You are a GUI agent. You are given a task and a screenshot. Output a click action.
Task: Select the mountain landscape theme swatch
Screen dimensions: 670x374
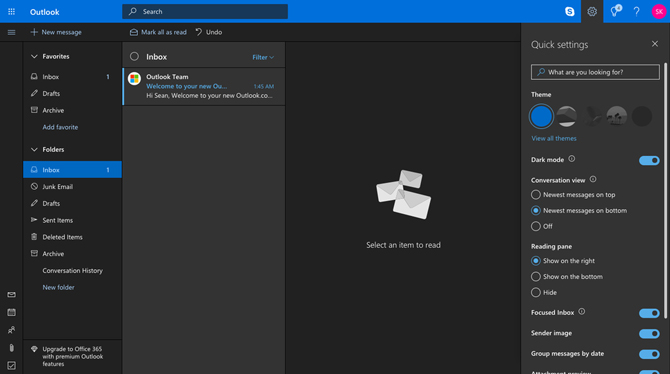(x=567, y=116)
